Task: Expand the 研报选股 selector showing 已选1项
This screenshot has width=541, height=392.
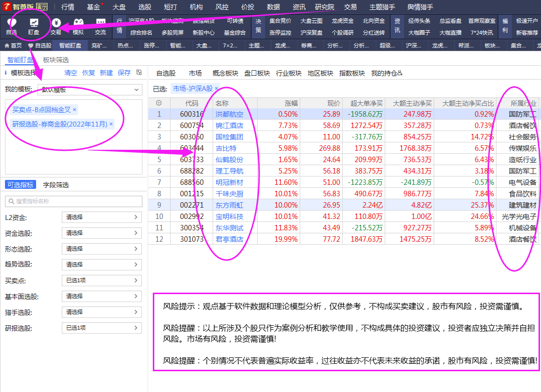Action: click(x=102, y=328)
